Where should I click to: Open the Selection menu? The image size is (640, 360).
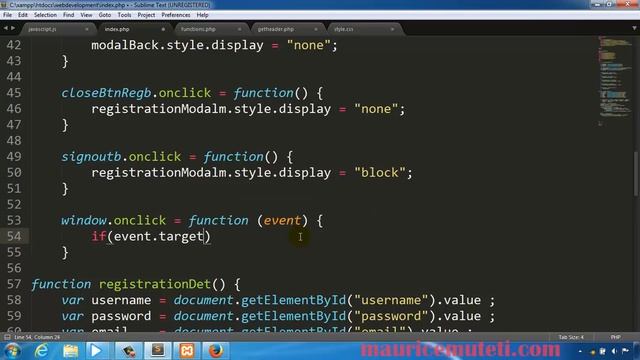point(45,15)
